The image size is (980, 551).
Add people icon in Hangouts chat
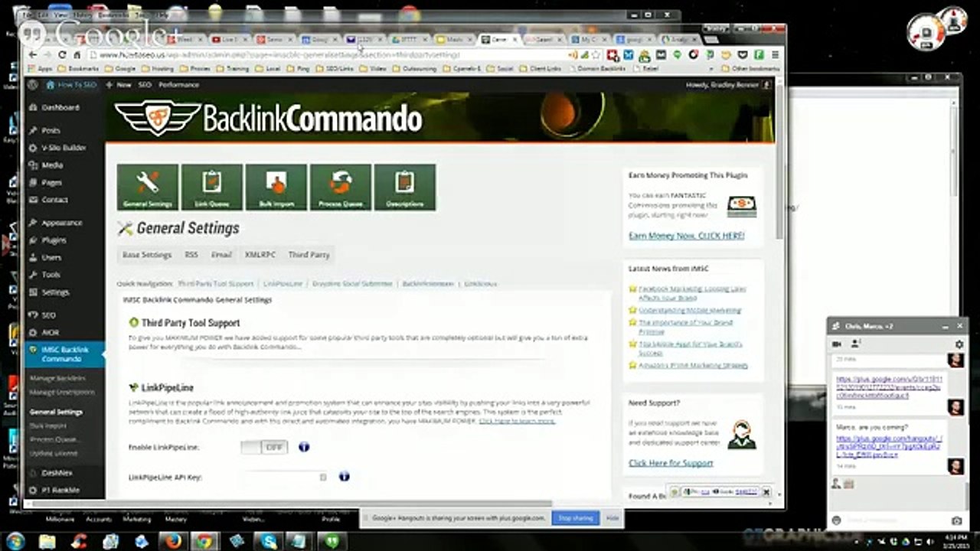point(855,344)
